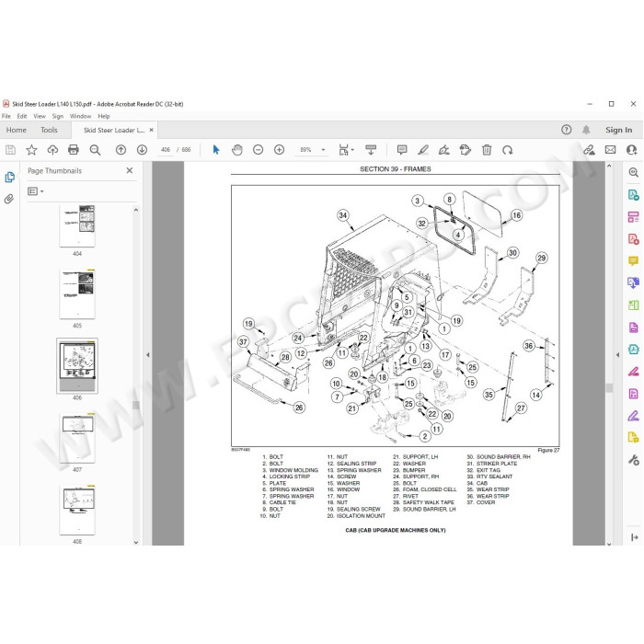The image size is (644, 644).
Task: Switch to the Tools tab
Action: (49, 130)
